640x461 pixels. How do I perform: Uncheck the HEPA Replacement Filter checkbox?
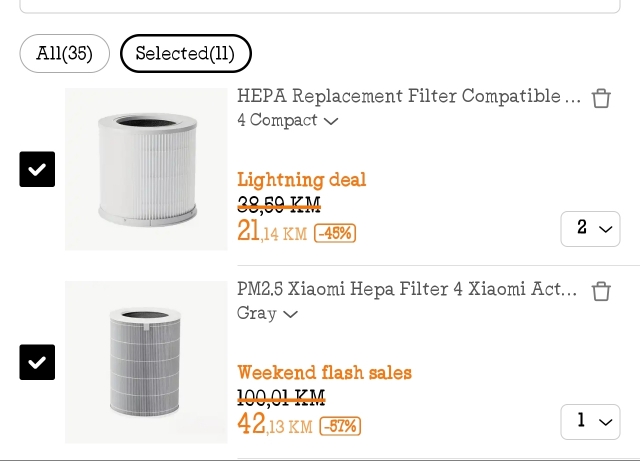[x=37, y=169]
